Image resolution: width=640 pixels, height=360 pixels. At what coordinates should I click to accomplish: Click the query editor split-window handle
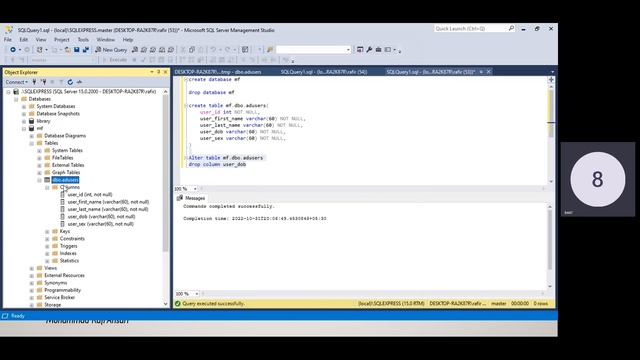551,80
